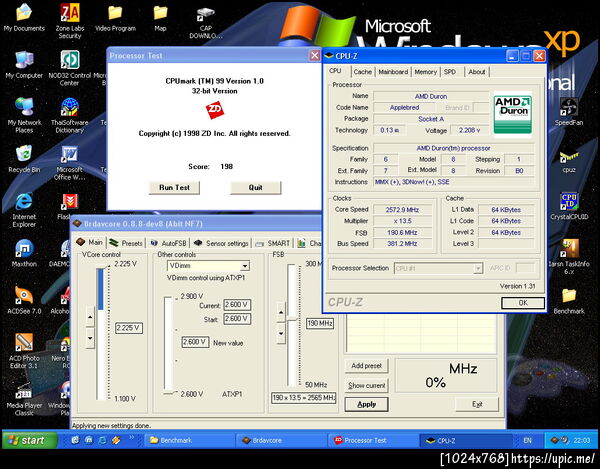600x469 pixels.
Task: Increase VCore with the up arrow
Action: coord(90,317)
